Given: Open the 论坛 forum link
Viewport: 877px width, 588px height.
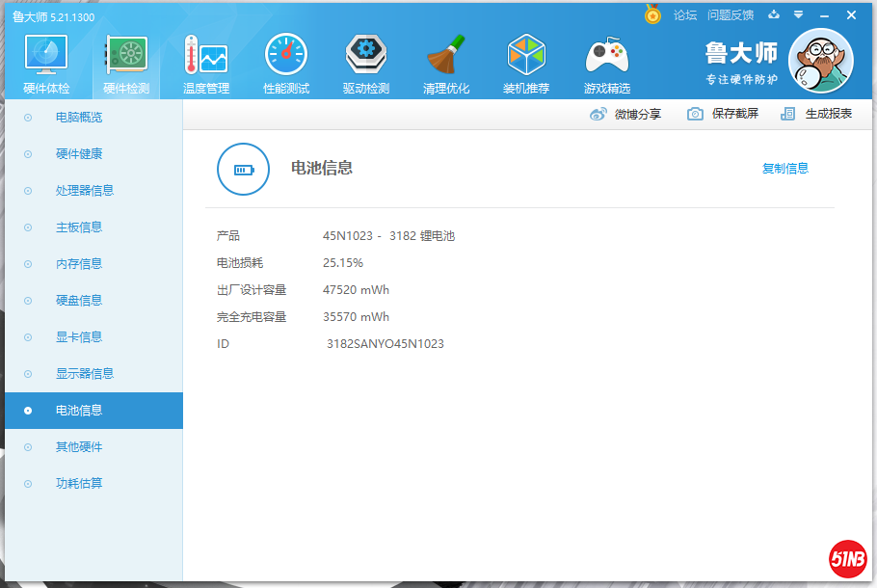Looking at the screenshot, I should pyautogui.click(x=684, y=15).
